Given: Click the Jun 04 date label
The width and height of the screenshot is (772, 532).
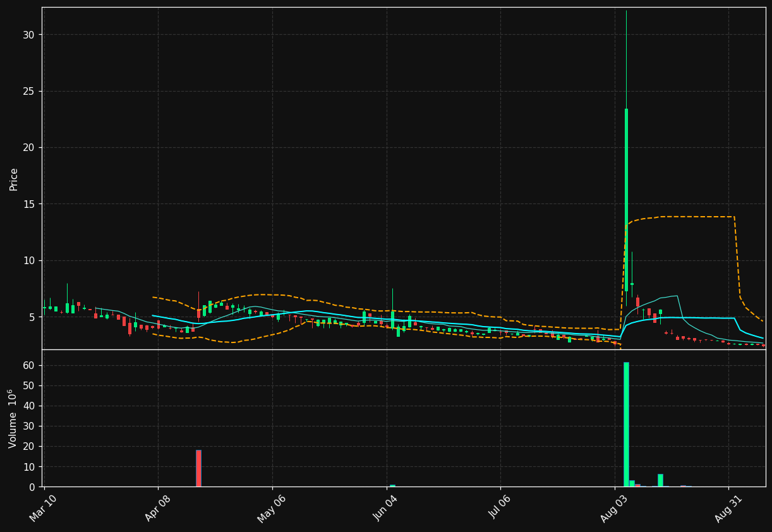Looking at the screenshot, I should [385, 509].
